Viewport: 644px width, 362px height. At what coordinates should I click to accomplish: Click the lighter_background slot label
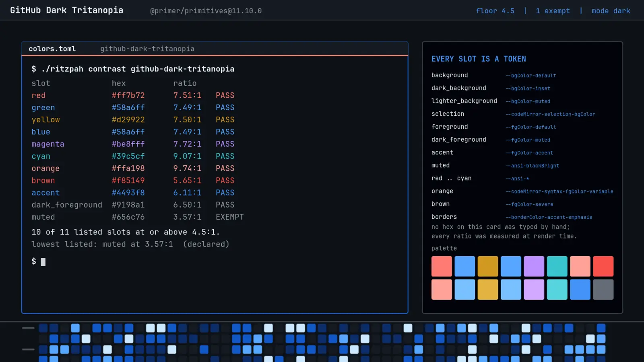coord(464,101)
